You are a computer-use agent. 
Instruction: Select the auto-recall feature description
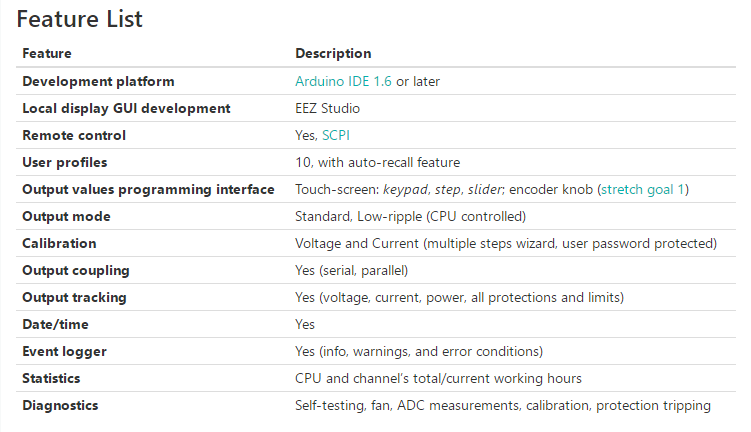point(377,163)
